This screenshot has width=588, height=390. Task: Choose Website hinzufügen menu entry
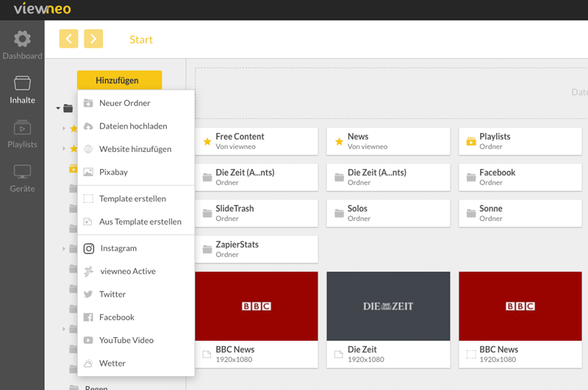[x=136, y=149]
